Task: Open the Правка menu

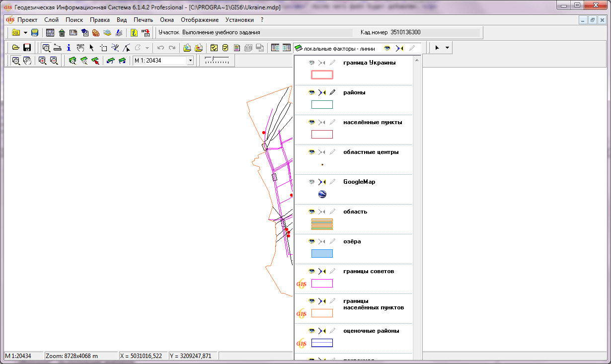Action: click(100, 20)
